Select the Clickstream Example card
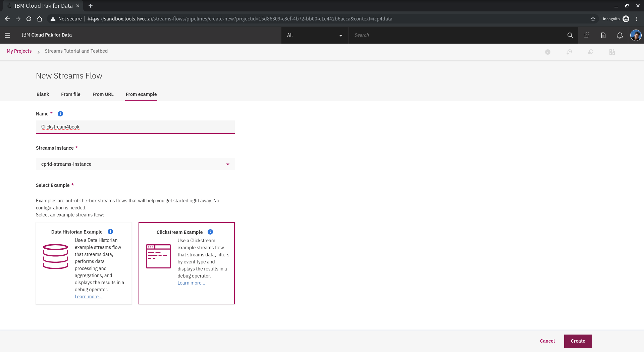This screenshot has width=644, height=352. 186,263
